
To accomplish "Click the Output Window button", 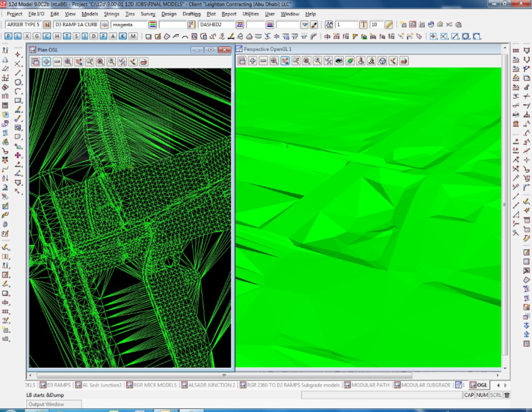I will point(54,404).
